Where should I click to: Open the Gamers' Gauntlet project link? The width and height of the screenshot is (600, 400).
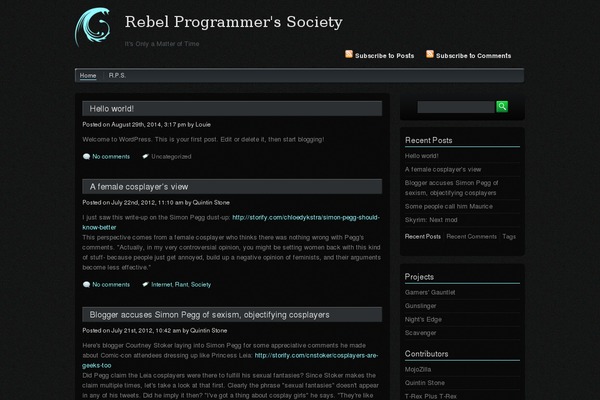click(x=430, y=292)
